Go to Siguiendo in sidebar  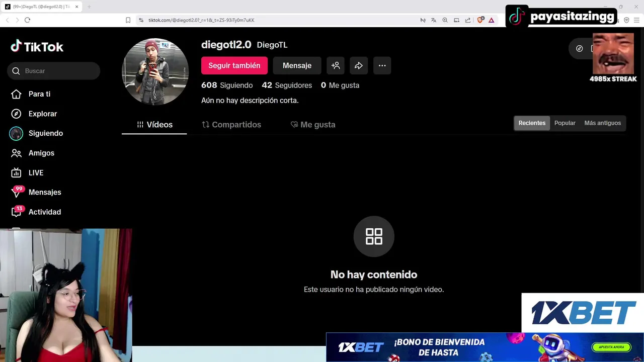click(46, 133)
